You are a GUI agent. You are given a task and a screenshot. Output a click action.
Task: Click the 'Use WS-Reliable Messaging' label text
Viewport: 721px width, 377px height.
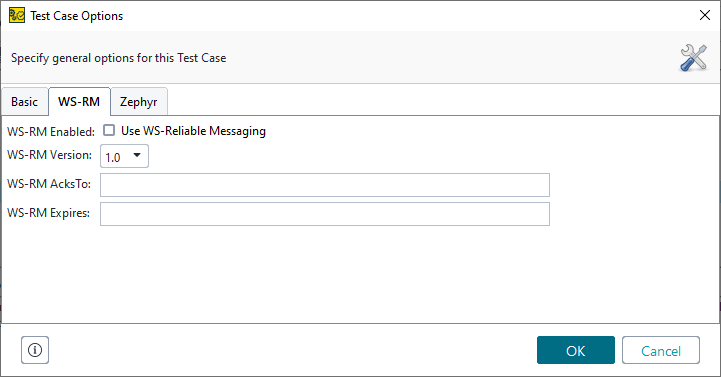[193, 131]
